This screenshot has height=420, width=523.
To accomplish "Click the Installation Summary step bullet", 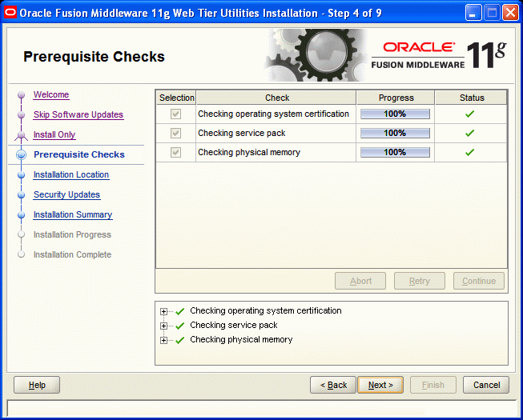I will [x=22, y=215].
